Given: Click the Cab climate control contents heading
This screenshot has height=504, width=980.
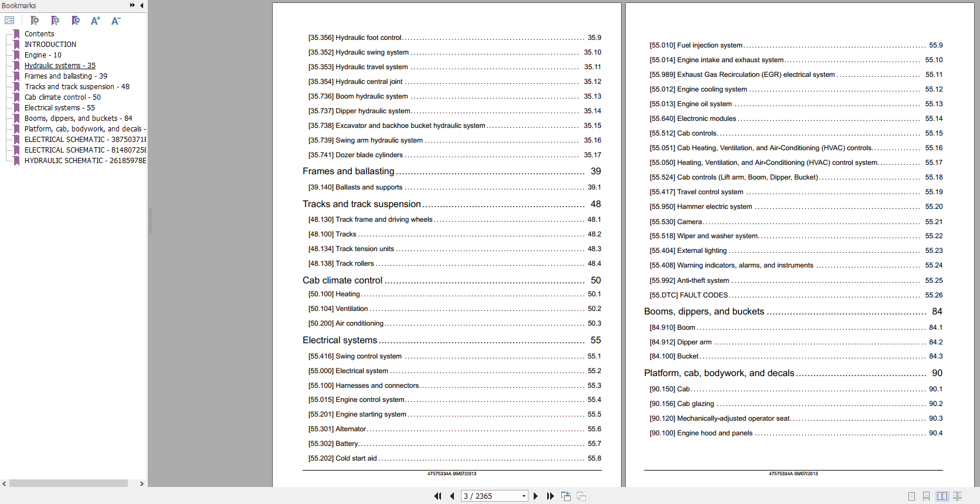Looking at the screenshot, I should [343, 280].
